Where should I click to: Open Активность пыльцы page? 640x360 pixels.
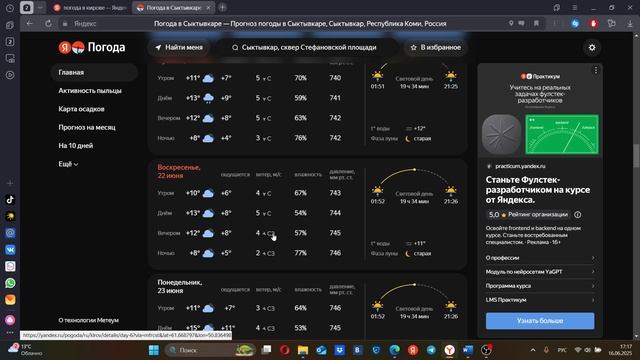90,91
